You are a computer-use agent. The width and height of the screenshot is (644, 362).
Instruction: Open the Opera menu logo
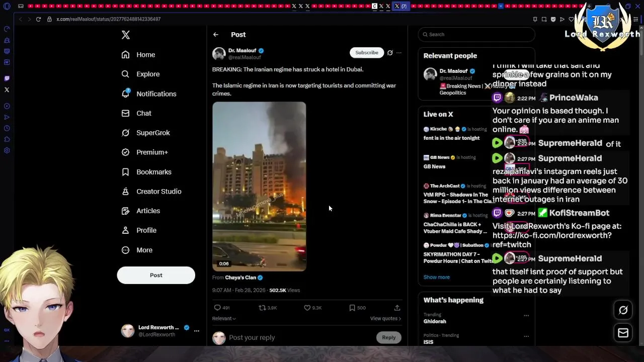point(7,6)
